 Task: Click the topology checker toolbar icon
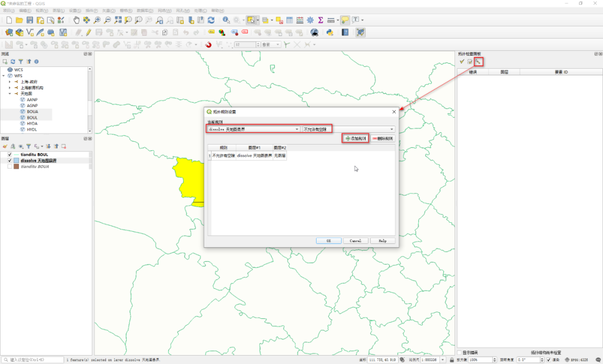point(360,32)
